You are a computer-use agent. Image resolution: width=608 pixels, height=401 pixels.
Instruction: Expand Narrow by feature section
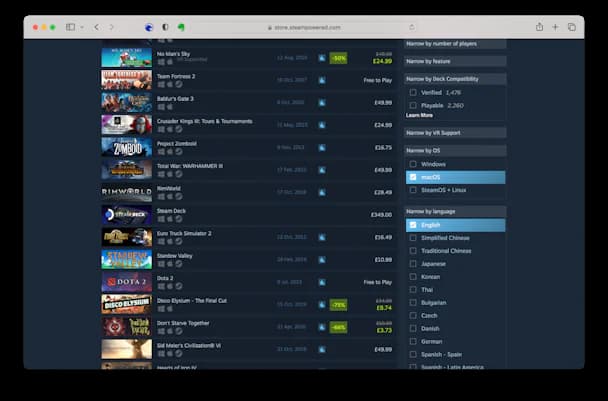[455, 61]
